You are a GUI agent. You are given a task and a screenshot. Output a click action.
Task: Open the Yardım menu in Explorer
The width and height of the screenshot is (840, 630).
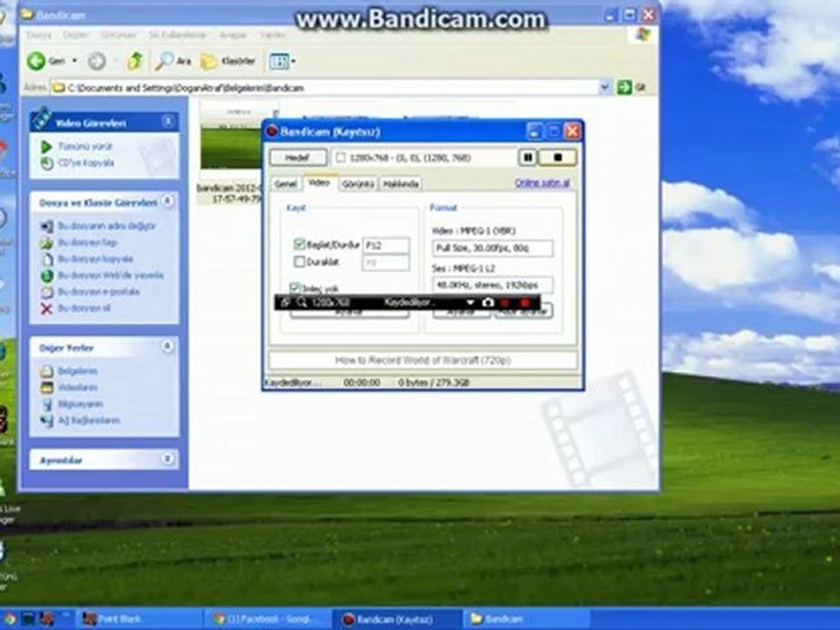273,35
